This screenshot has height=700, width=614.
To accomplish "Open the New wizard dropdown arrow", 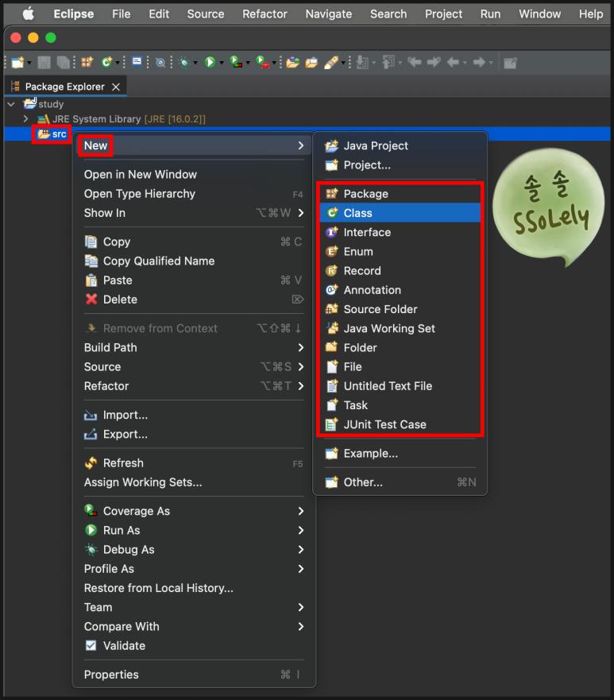I will (x=29, y=63).
